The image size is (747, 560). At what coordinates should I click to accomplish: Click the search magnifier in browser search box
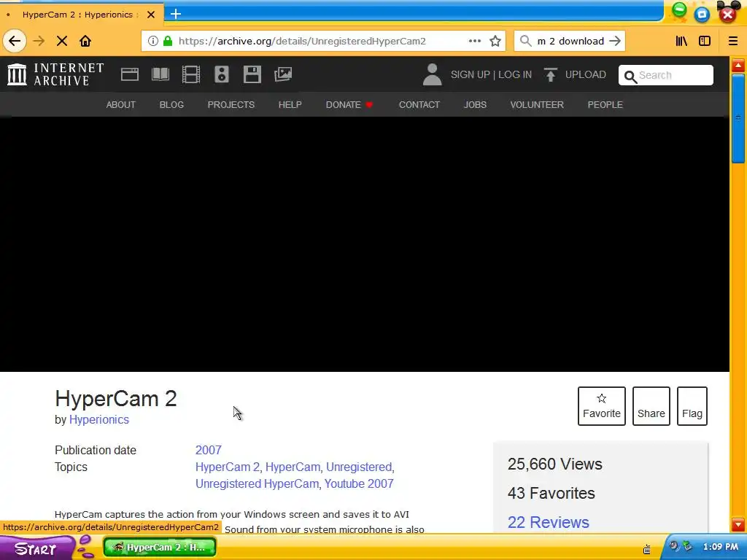coord(525,41)
